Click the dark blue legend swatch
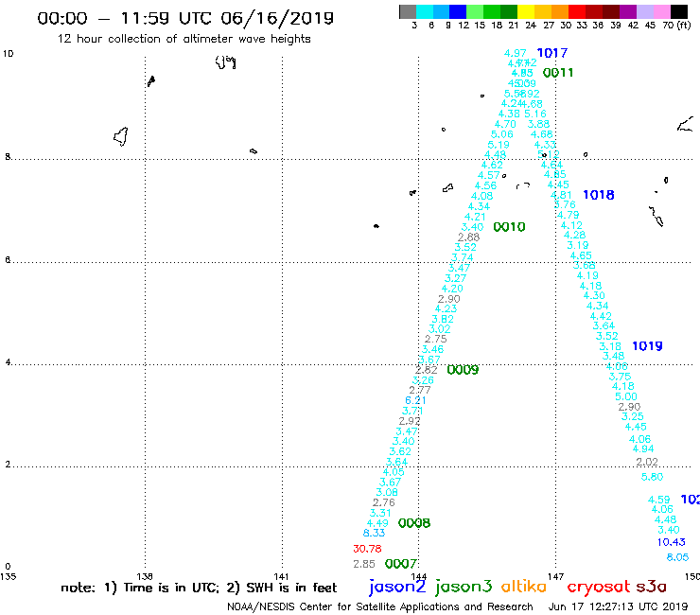Viewport: 700px width, 615px height. click(458, 11)
